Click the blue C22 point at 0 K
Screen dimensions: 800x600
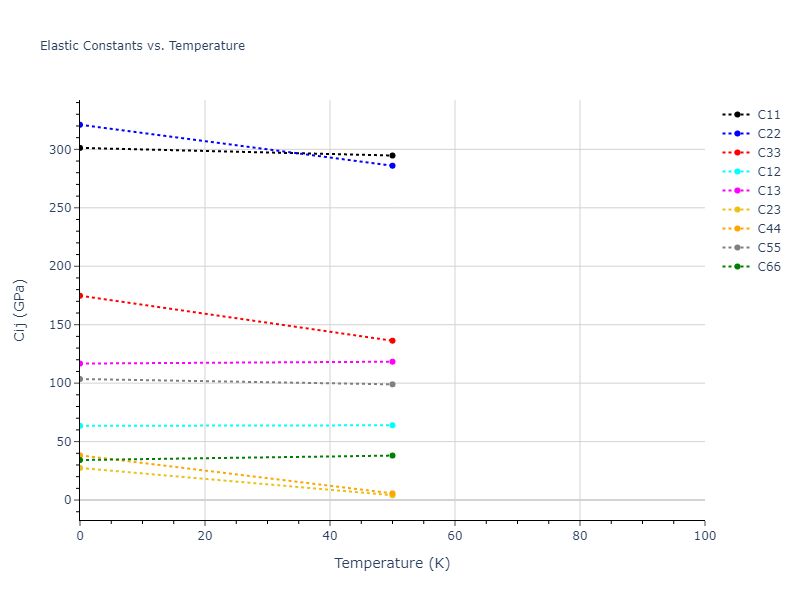(x=80, y=125)
